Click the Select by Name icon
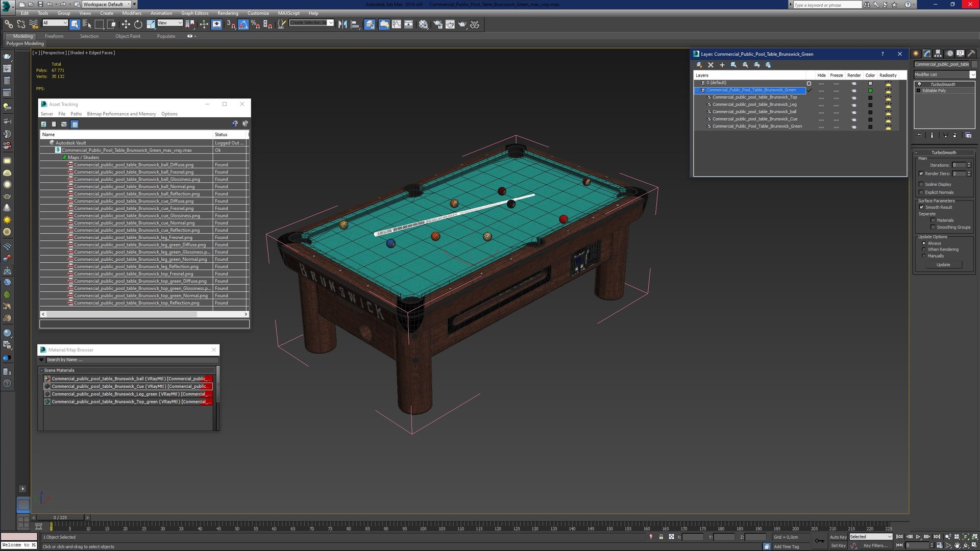This screenshot has height=551, width=980. (86, 24)
